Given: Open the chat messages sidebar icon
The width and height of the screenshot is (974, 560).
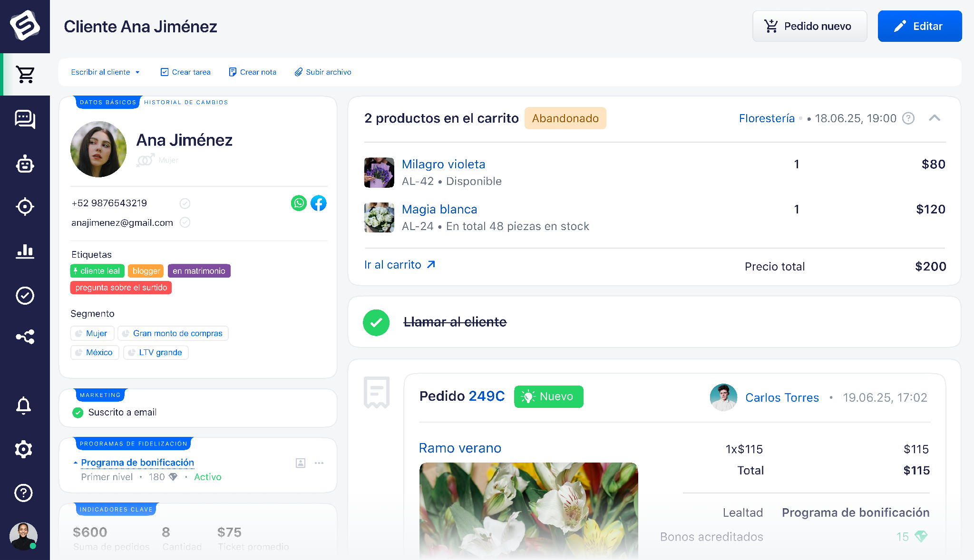Looking at the screenshot, I should 25,120.
